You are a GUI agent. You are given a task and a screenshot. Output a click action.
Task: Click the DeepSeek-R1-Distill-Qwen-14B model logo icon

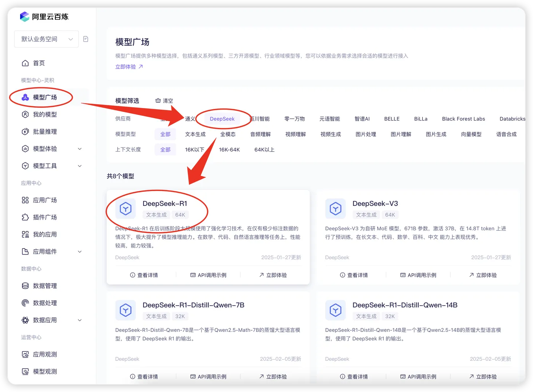(x=335, y=310)
